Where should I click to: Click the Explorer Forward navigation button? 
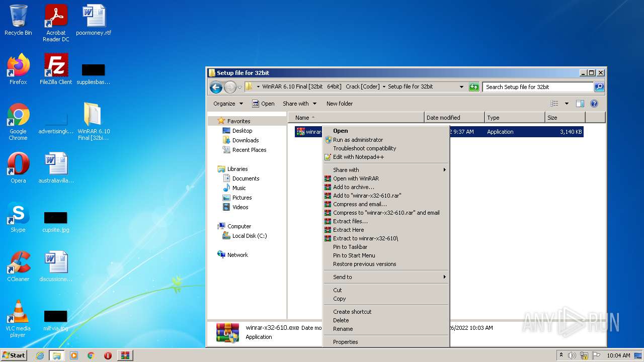point(230,87)
